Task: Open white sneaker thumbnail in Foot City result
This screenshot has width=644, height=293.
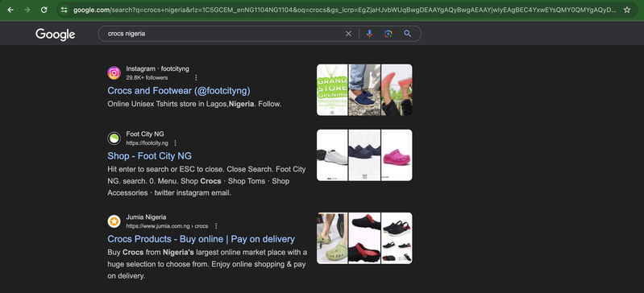Action: [332, 155]
